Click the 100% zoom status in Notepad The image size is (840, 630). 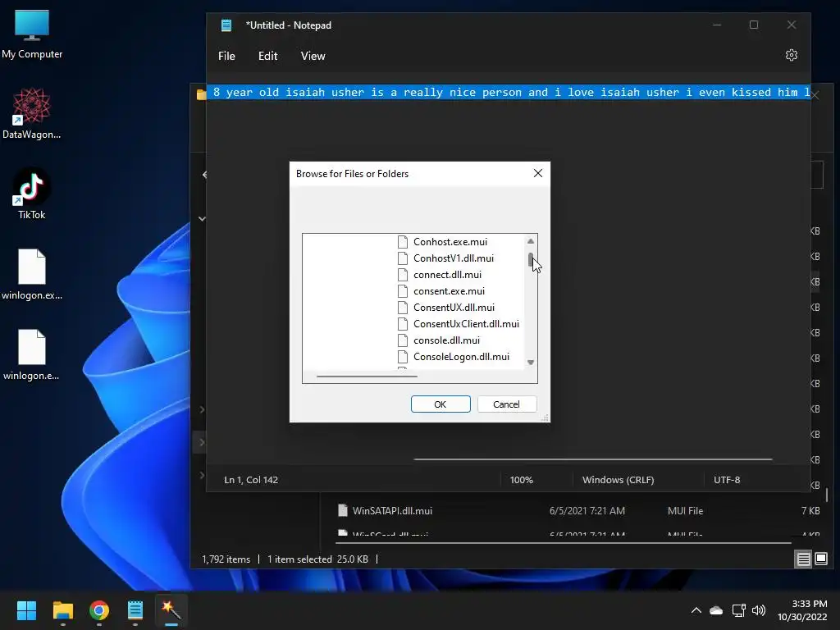521,479
